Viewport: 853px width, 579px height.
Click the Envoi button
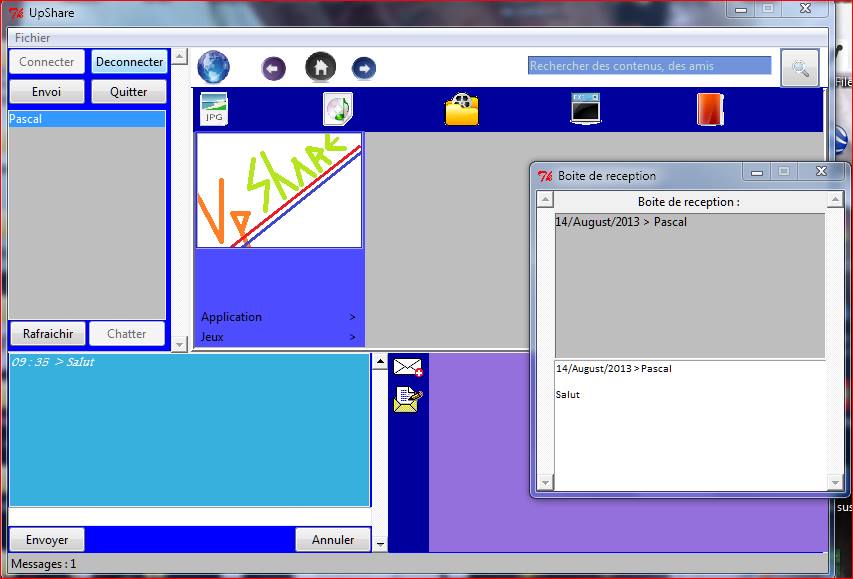(x=47, y=91)
